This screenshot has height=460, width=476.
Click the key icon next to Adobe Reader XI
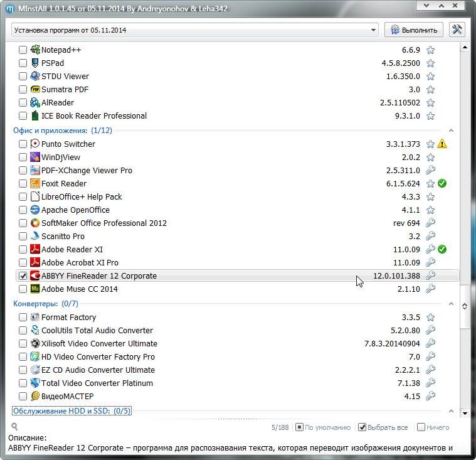(430, 249)
